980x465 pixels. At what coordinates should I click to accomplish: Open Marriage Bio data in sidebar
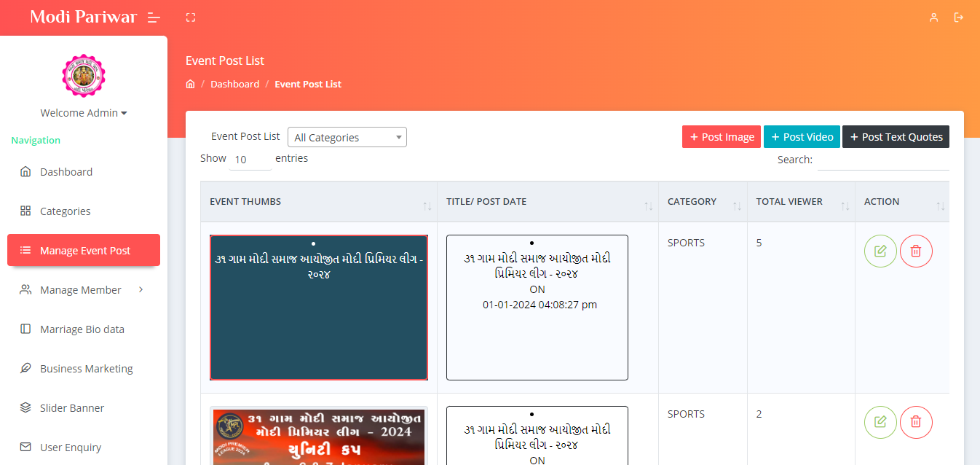pyautogui.click(x=82, y=329)
